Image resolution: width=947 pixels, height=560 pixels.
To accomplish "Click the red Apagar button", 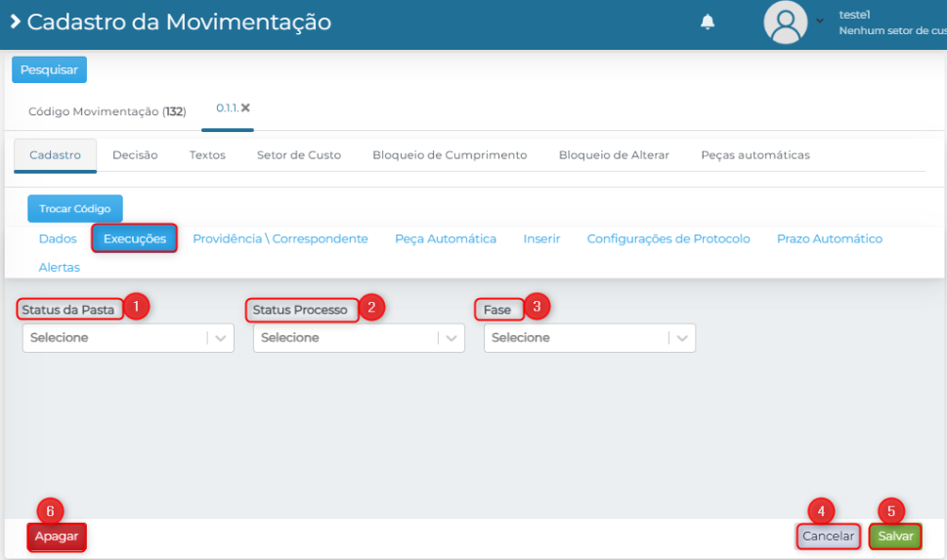I will pos(57,537).
